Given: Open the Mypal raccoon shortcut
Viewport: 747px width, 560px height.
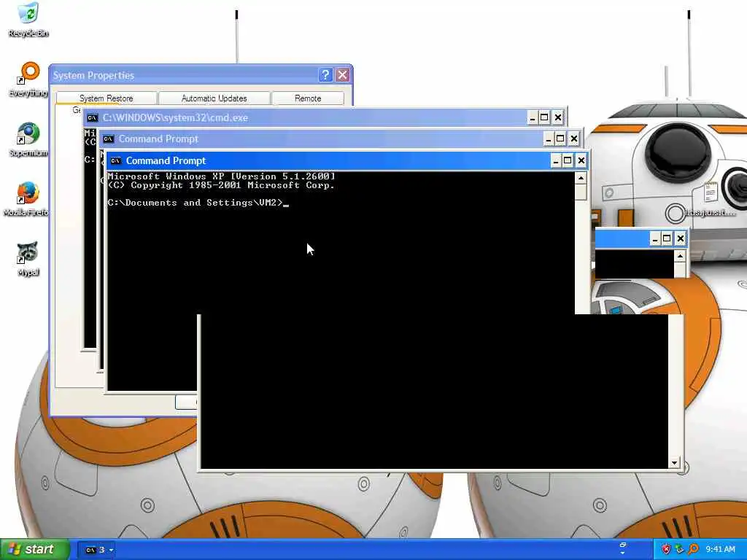Looking at the screenshot, I should pyautogui.click(x=28, y=259).
